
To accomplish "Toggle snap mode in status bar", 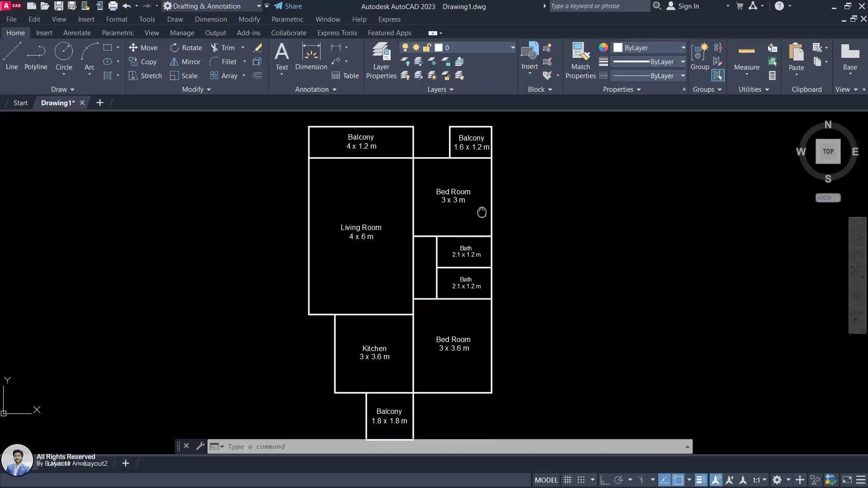I will 581,480.
